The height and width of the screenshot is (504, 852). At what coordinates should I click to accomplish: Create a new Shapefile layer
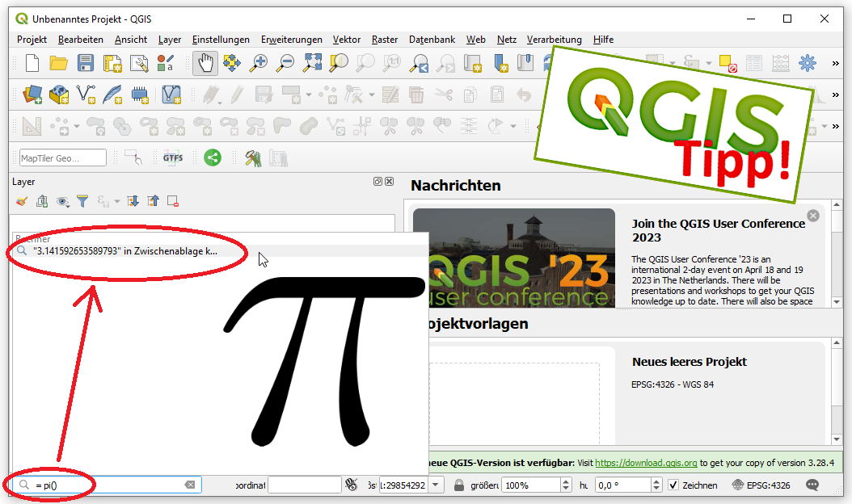click(86, 95)
